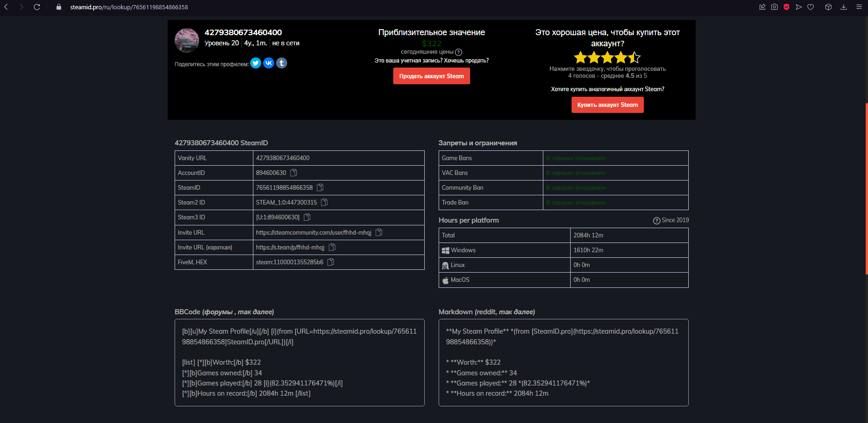868x423 pixels.
Task: Reload the page with refresh icon
Action: click(37, 7)
